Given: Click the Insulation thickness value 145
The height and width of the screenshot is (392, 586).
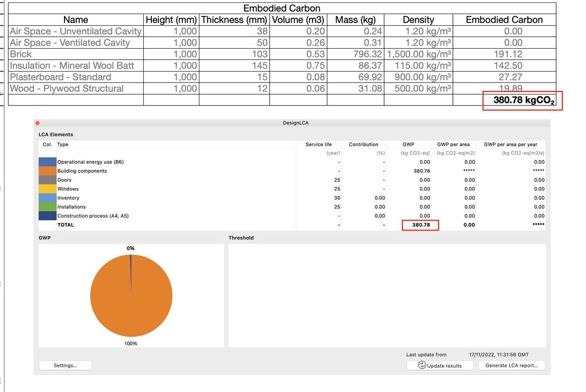Looking at the screenshot, I should tap(259, 66).
